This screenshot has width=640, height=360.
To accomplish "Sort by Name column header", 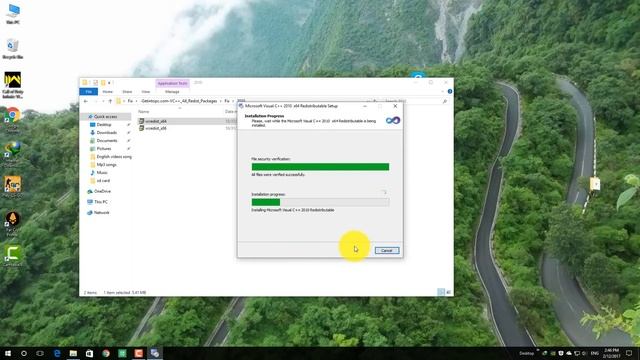I will 143,111.
